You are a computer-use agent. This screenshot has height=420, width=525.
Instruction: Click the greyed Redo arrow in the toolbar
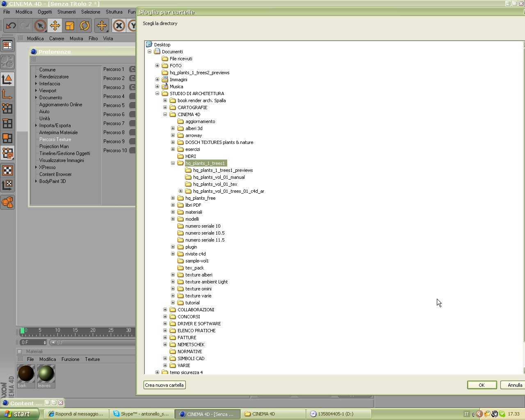[25, 26]
